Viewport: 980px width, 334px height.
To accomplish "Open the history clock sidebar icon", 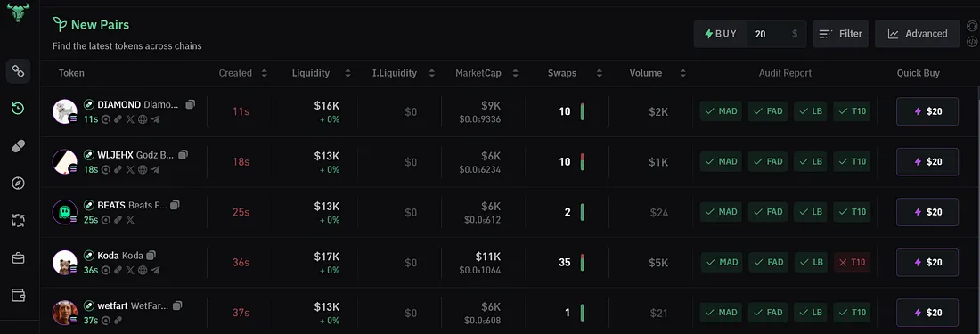I will pyautogui.click(x=18, y=109).
